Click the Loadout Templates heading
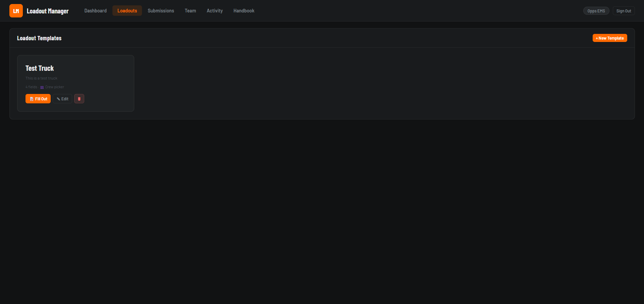The height and width of the screenshot is (304, 644). tap(39, 38)
